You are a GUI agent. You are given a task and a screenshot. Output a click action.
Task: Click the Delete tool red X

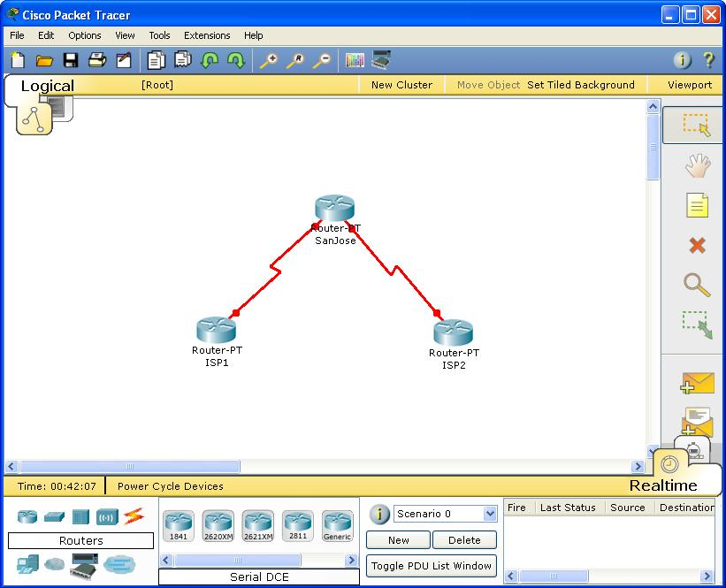coord(697,245)
